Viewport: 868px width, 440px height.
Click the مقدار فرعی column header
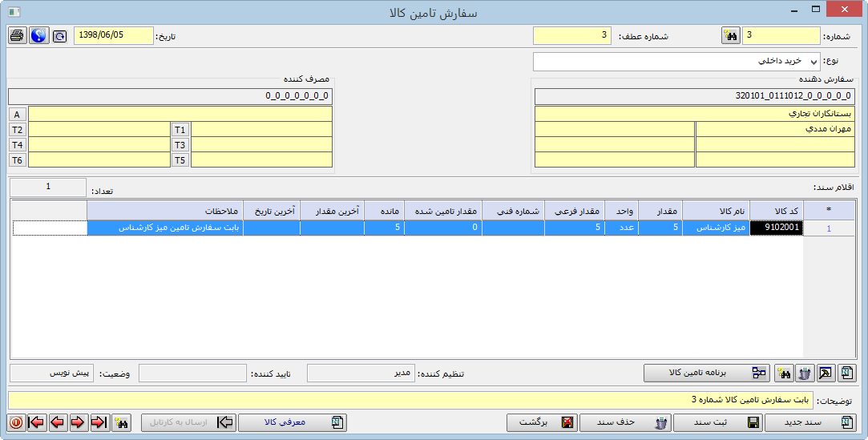[575, 211]
